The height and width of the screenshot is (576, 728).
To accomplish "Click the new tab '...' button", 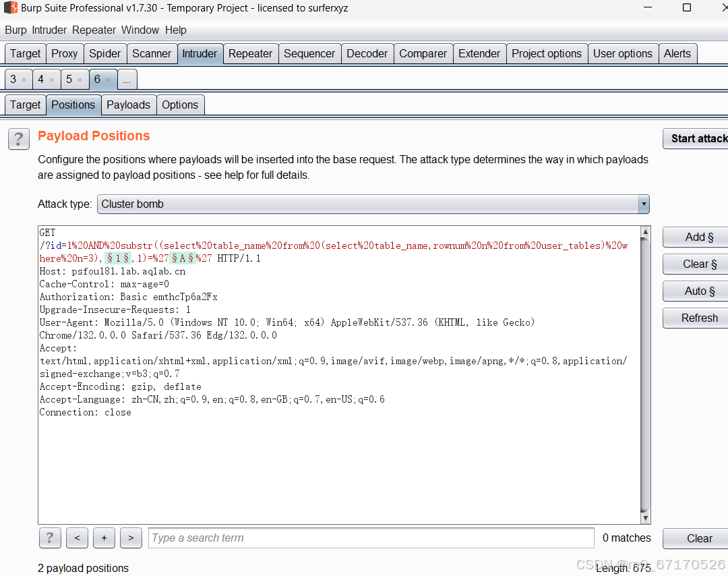I will coord(127,80).
